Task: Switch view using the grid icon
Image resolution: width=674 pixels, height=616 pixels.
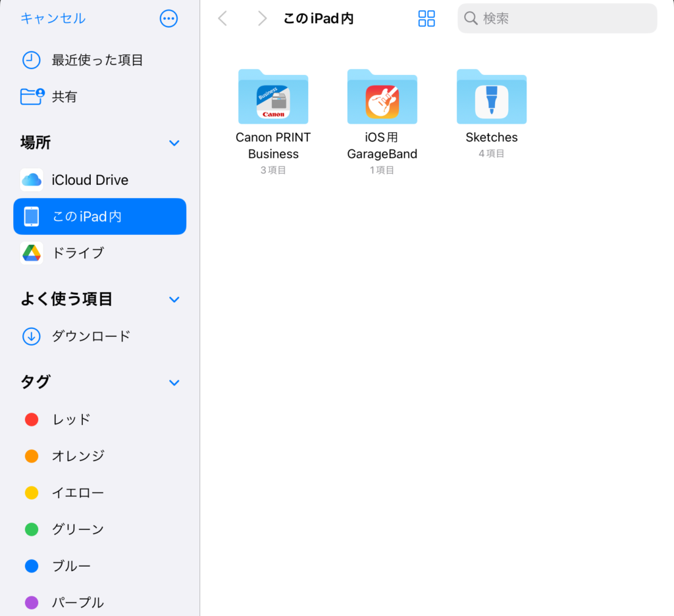Action: [427, 18]
